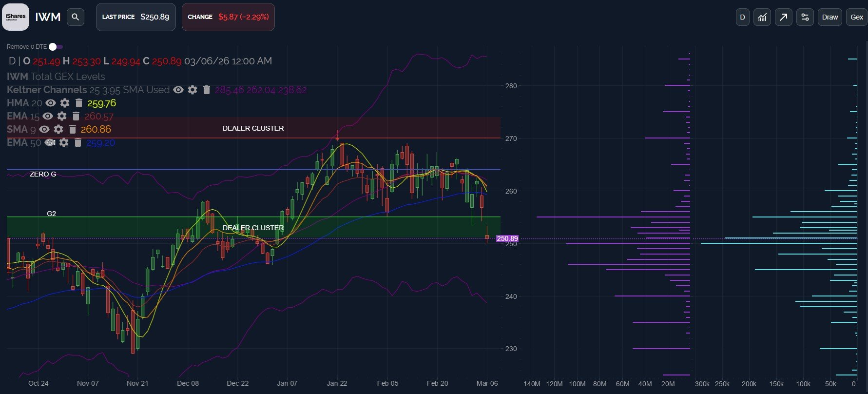Click the EMA 15 value 260.57
Viewport: 868px width, 394px height.
click(99, 116)
